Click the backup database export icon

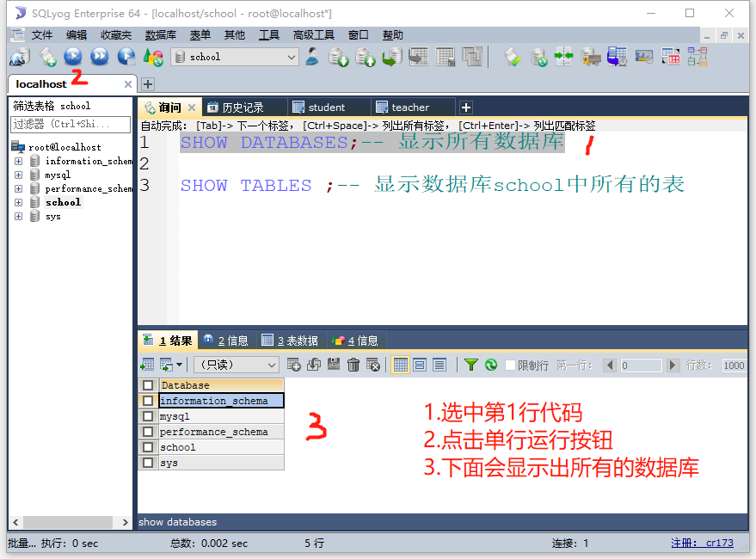(365, 57)
